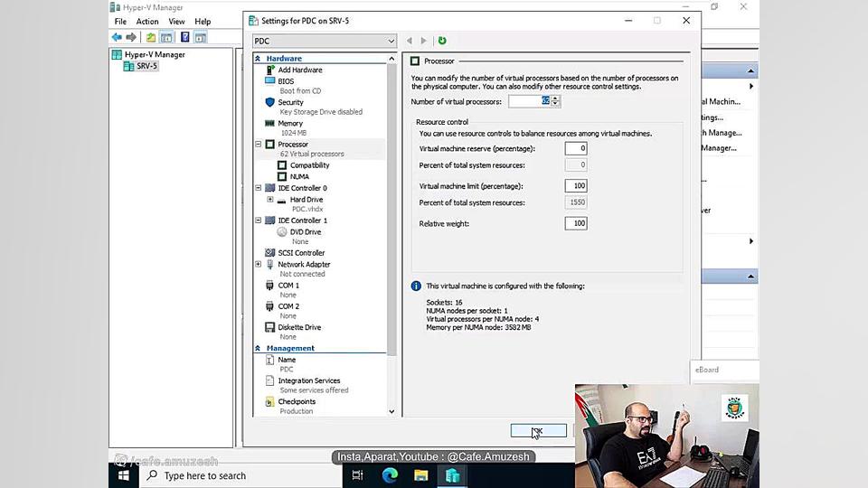Click the green refresh icon in settings toolbar
Screen dimensions: 868x488
point(442,41)
